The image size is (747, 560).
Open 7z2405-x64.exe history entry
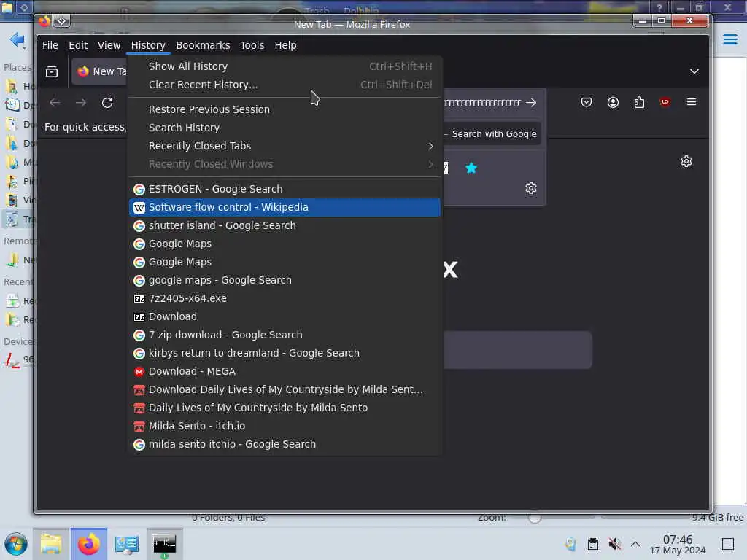click(x=285, y=298)
